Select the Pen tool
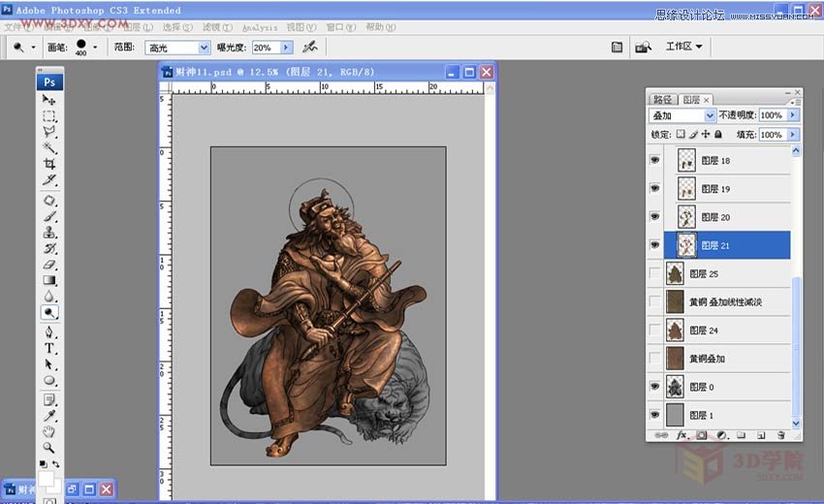Viewport: 824px width, 504px height. (48, 332)
